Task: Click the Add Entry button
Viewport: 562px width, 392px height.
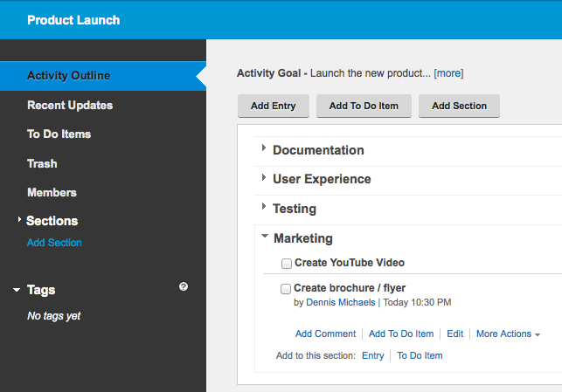Action: [274, 106]
